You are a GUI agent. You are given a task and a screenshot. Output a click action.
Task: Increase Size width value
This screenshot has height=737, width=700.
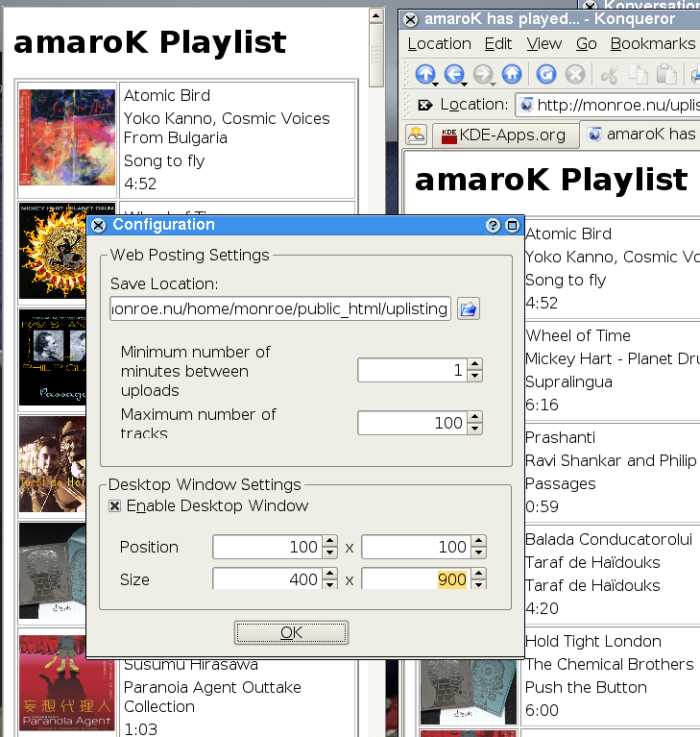[329, 574]
